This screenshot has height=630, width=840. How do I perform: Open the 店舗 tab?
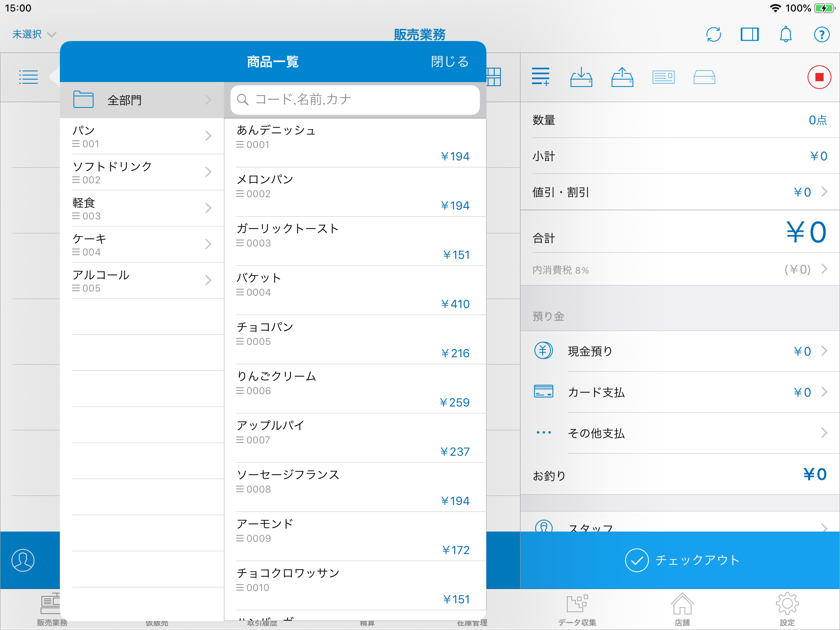[682, 610]
